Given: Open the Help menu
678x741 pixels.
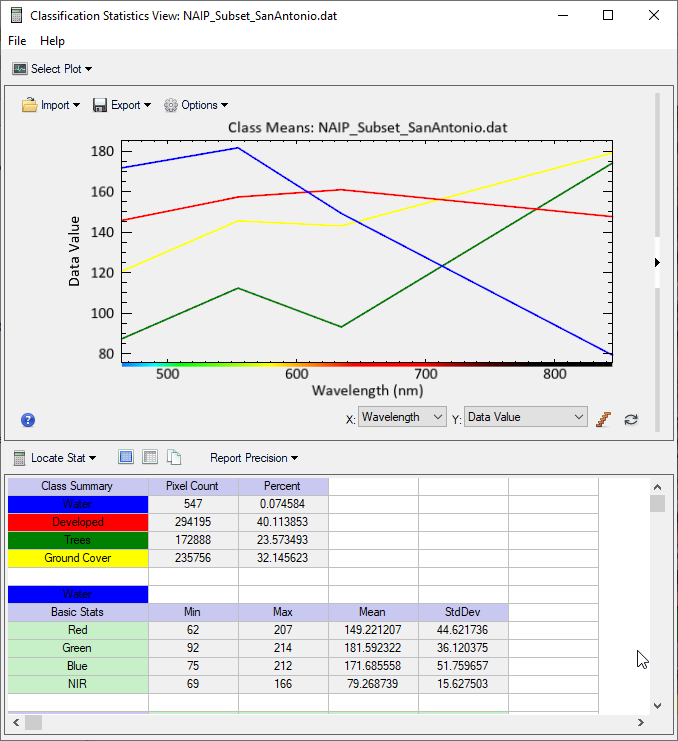Looking at the screenshot, I should 52,41.
